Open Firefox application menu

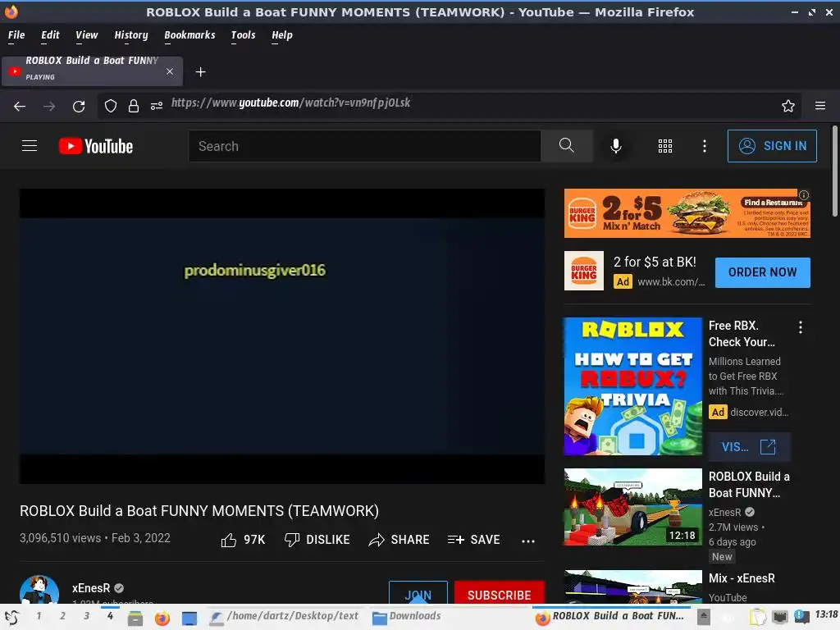coord(820,106)
